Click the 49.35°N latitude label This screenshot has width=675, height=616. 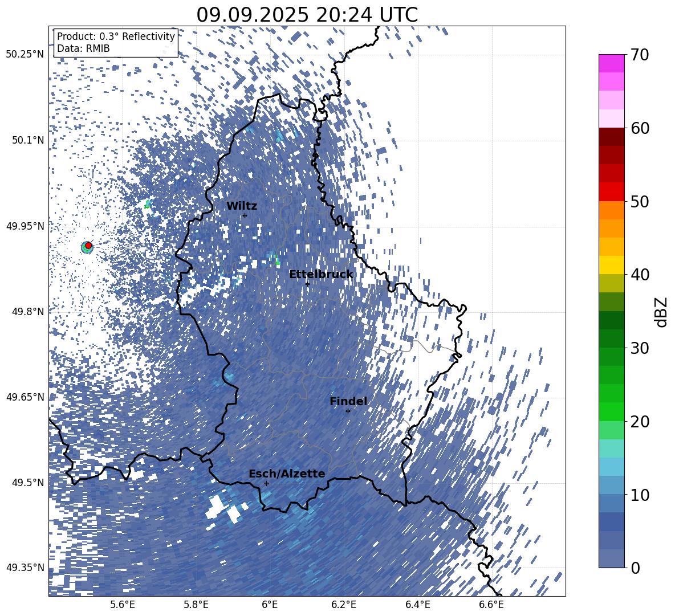click(x=26, y=568)
